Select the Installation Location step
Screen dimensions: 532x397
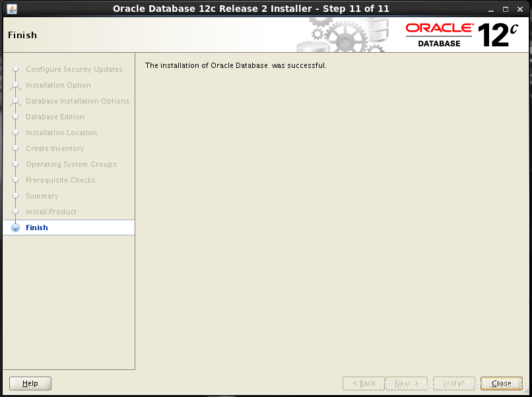click(x=61, y=133)
